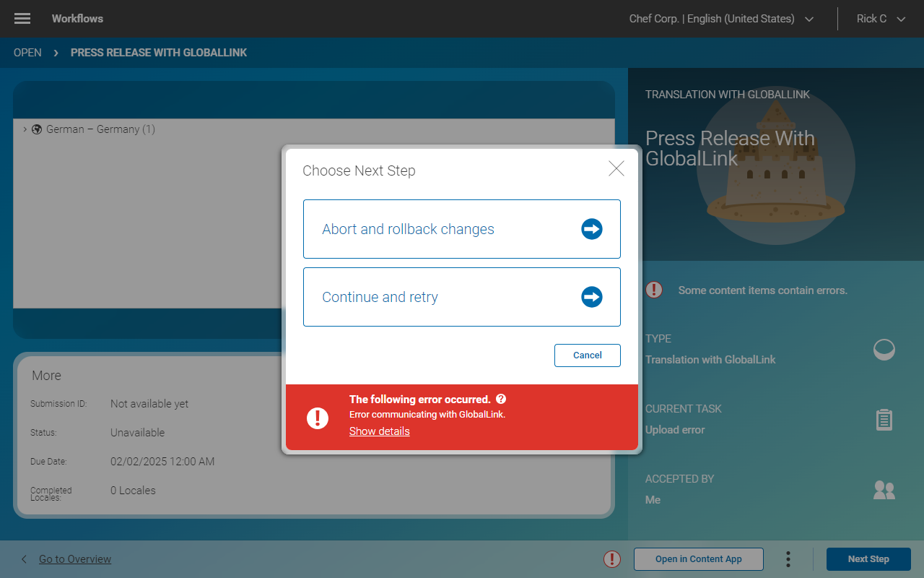Click the Accepted By people icon
Screen dimensions: 924x578
884,490
